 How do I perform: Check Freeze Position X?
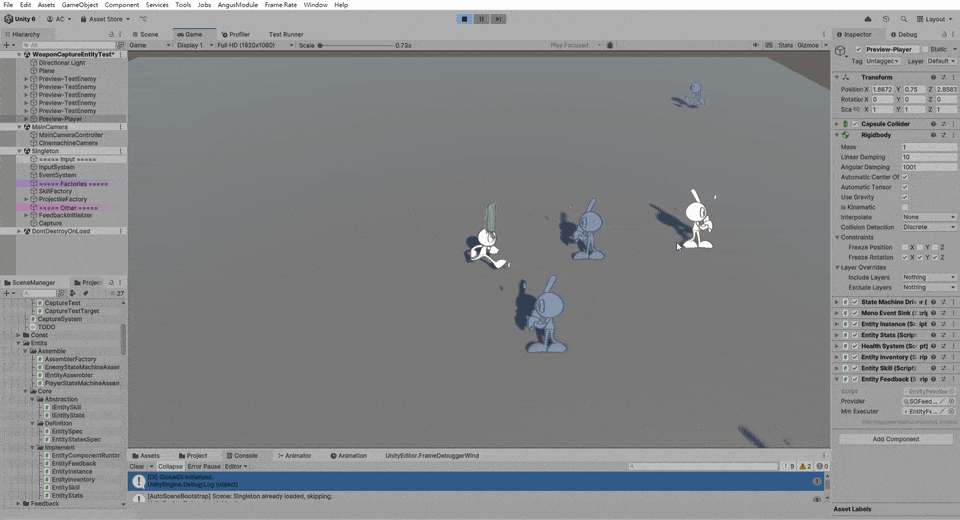pyautogui.click(x=905, y=247)
